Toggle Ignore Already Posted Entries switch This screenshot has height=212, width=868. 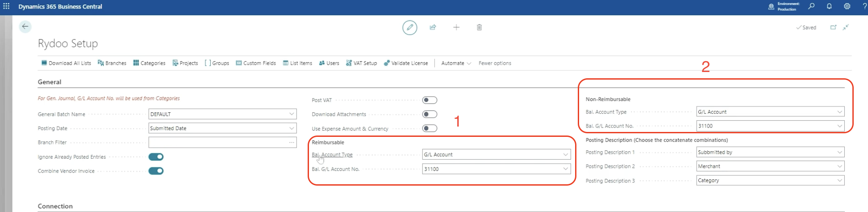point(156,157)
